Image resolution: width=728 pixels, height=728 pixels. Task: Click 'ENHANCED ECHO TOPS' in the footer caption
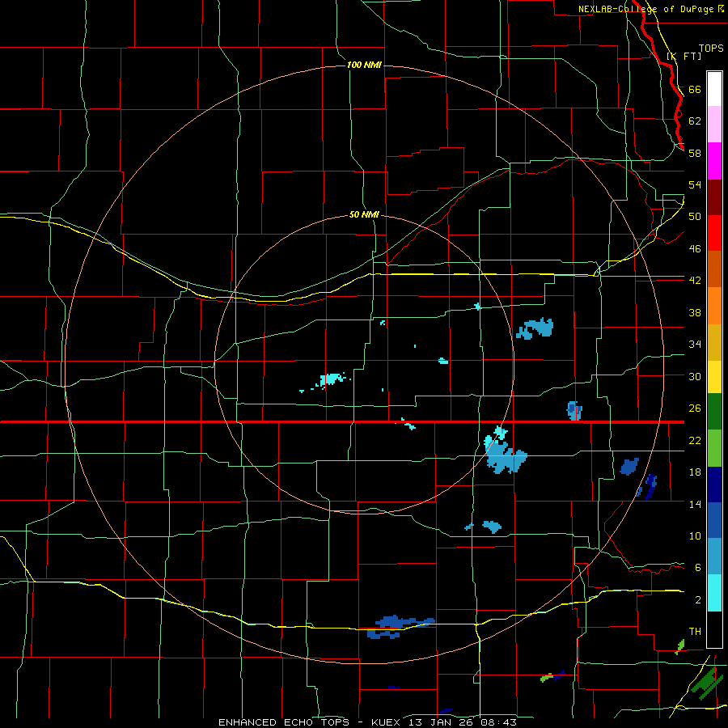coord(284,722)
